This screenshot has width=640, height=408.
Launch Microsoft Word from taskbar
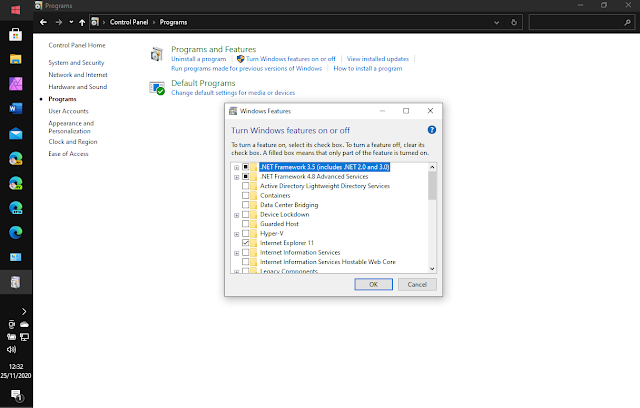[16, 109]
